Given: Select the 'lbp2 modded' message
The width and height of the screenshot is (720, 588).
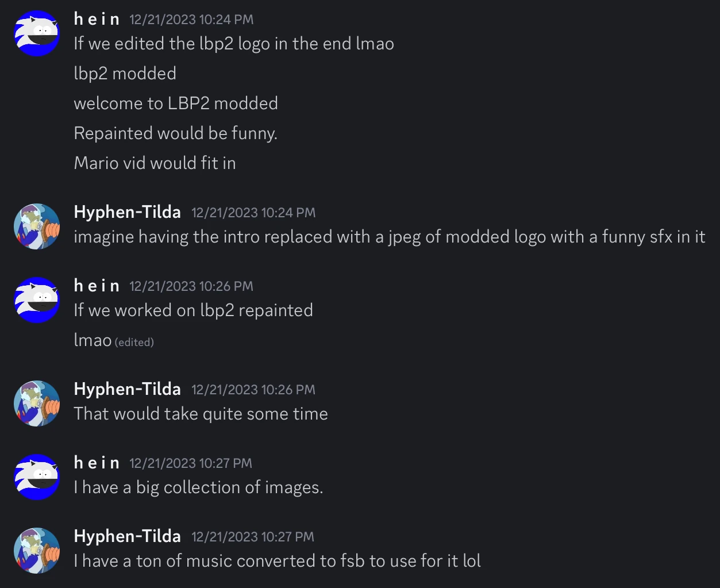Looking at the screenshot, I should coord(125,74).
